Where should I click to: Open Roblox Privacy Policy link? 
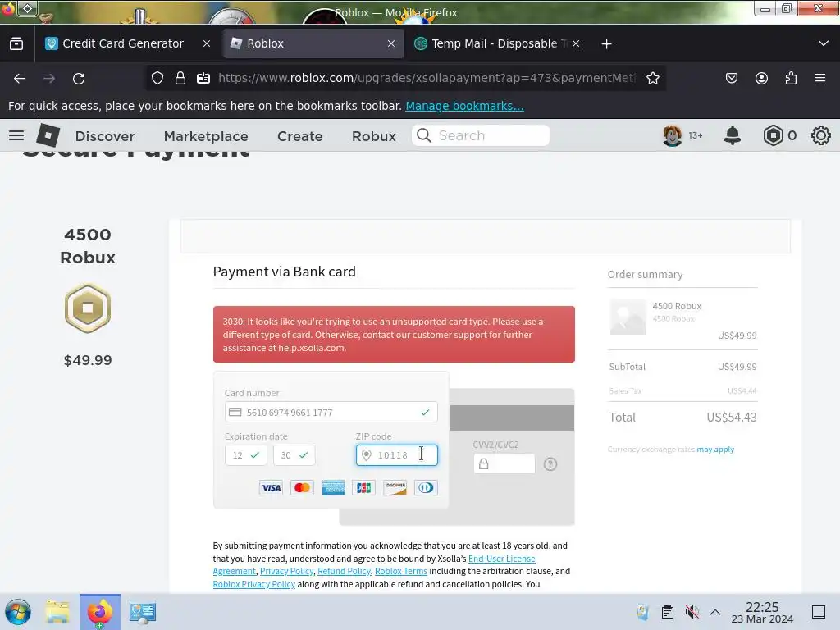click(x=254, y=584)
